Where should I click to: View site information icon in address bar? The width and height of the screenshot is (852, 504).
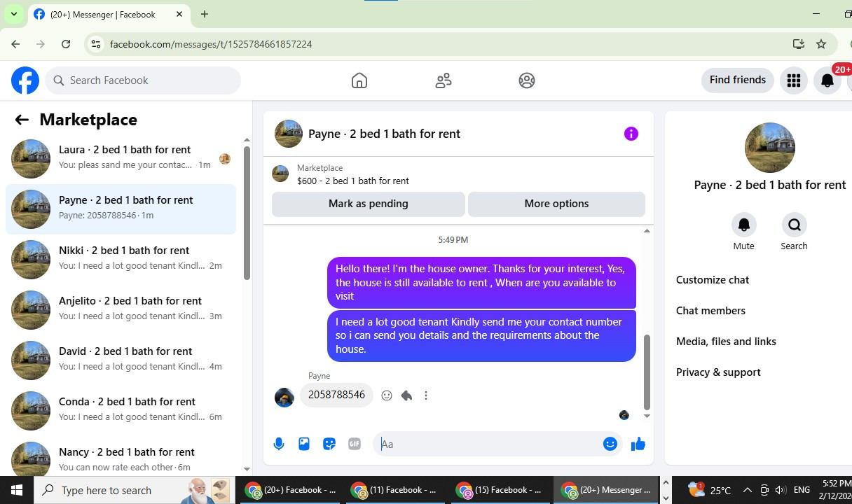coord(97,44)
